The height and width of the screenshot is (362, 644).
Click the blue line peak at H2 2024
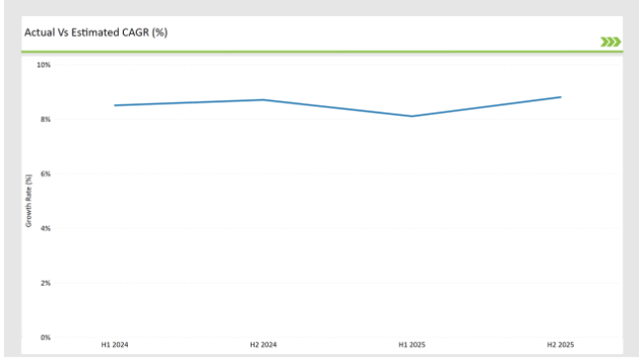(264, 99)
